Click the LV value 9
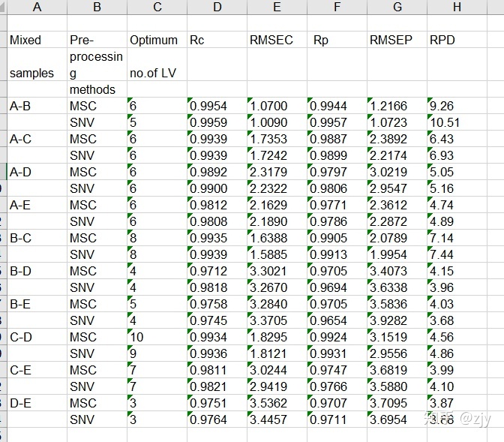The height and width of the screenshot is (442, 504). 157,353
